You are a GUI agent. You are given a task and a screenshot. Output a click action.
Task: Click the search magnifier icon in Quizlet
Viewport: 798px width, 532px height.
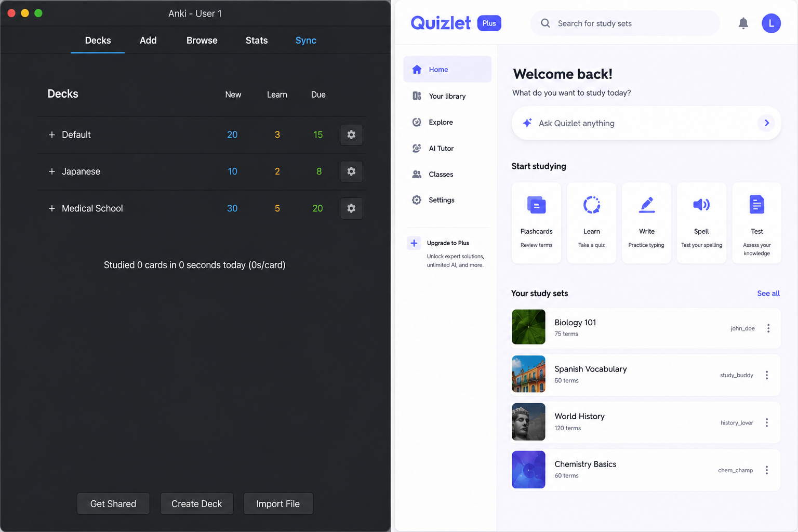point(546,23)
